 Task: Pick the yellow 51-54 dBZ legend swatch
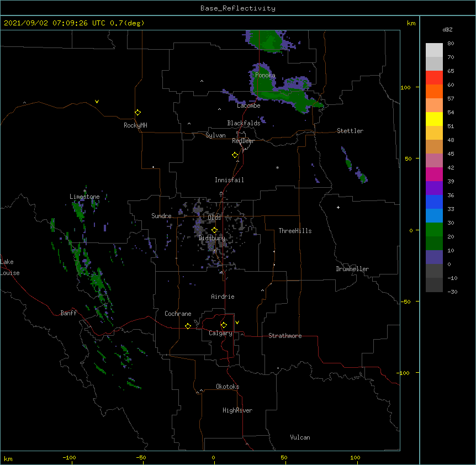(434, 119)
